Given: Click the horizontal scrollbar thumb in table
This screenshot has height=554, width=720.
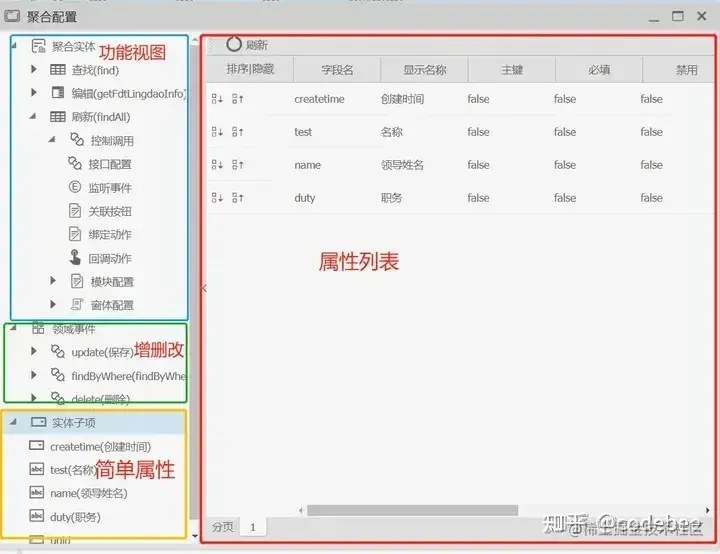Looking at the screenshot, I should pos(412,510).
